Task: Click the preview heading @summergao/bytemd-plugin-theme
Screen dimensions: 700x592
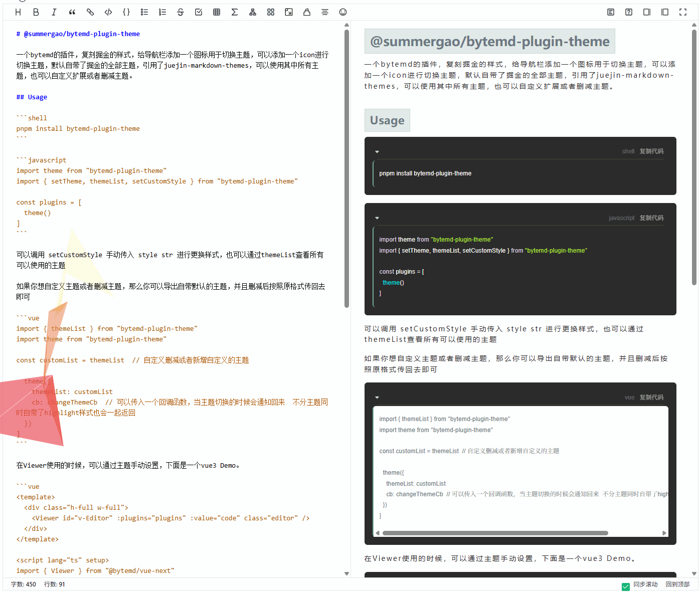Action: [490, 41]
